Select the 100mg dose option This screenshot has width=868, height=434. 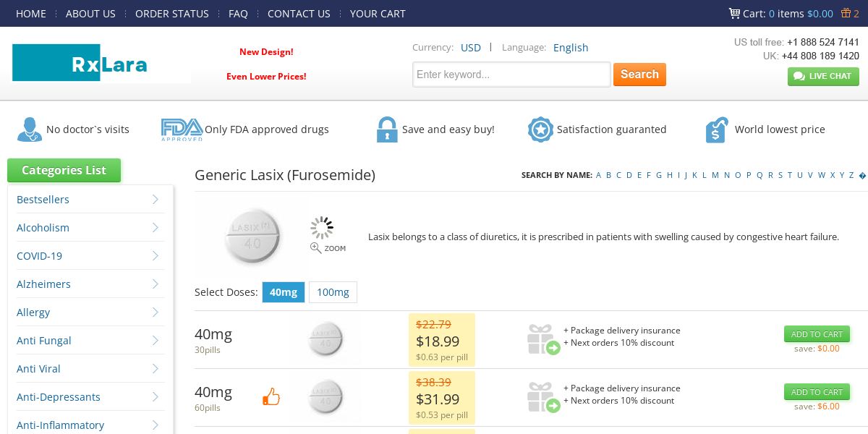[333, 292]
